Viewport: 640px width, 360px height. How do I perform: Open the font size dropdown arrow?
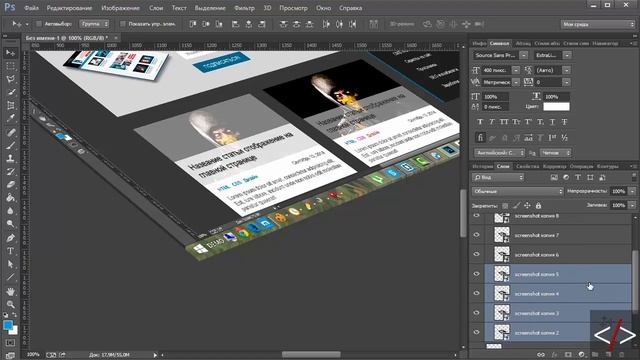pos(516,70)
